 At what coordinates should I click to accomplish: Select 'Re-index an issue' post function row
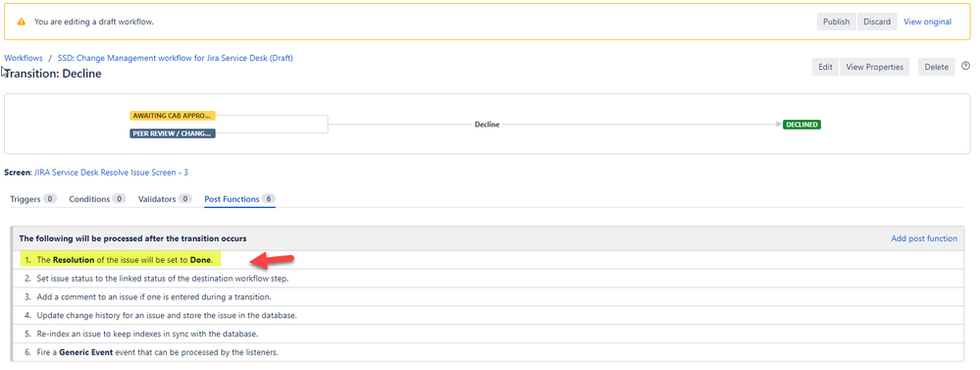(x=488, y=333)
